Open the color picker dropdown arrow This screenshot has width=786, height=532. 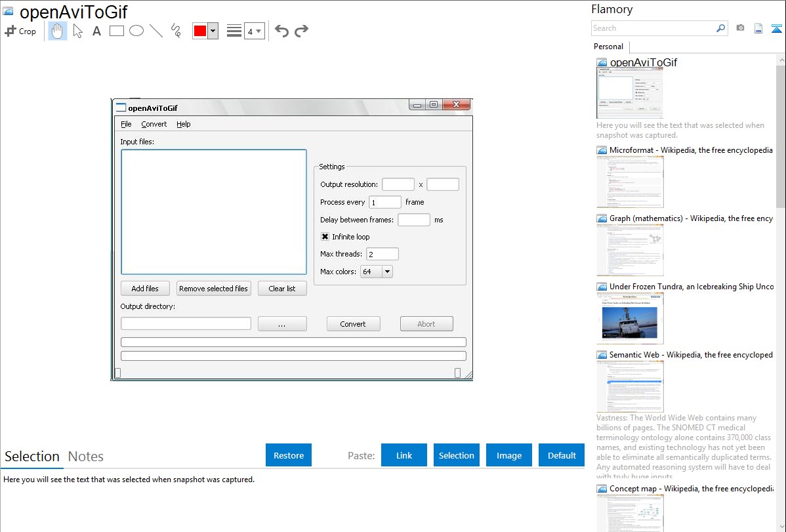pyautogui.click(x=213, y=31)
